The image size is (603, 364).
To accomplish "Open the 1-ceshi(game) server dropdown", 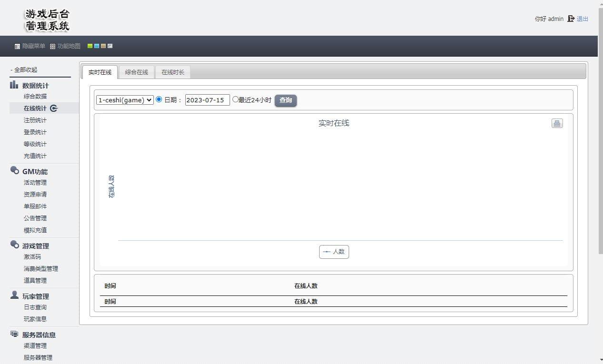I will [x=125, y=100].
